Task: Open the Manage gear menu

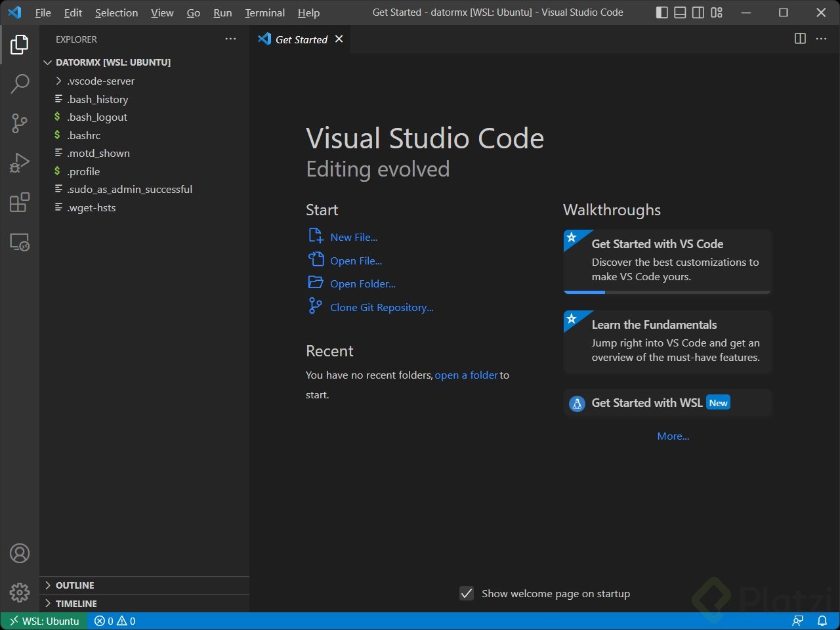Action: coord(20,592)
